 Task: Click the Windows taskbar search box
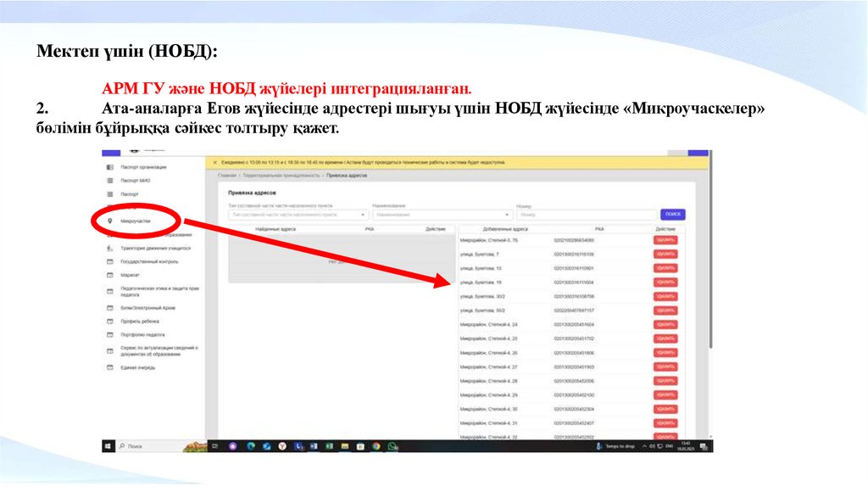(x=160, y=446)
